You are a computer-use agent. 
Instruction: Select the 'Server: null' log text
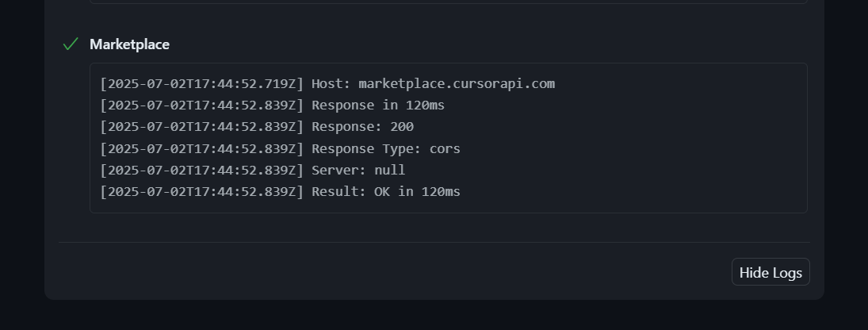(x=358, y=170)
